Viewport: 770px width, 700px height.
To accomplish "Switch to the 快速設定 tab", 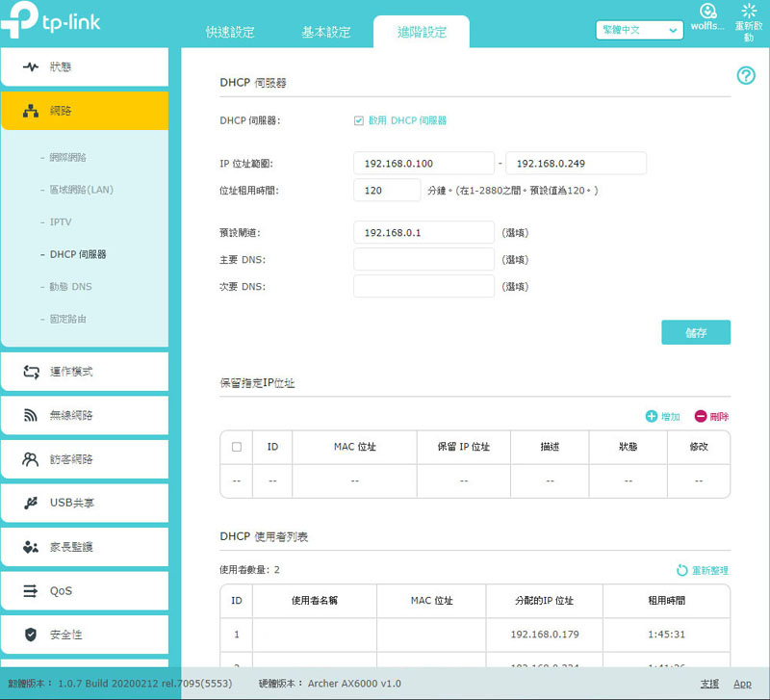I will [230, 32].
